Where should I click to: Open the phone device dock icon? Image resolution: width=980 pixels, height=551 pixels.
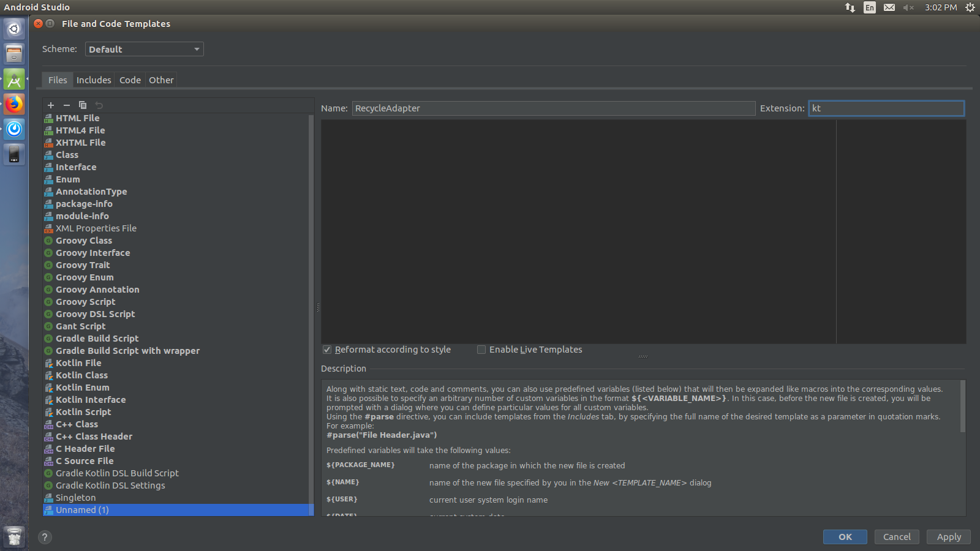coord(14,154)
